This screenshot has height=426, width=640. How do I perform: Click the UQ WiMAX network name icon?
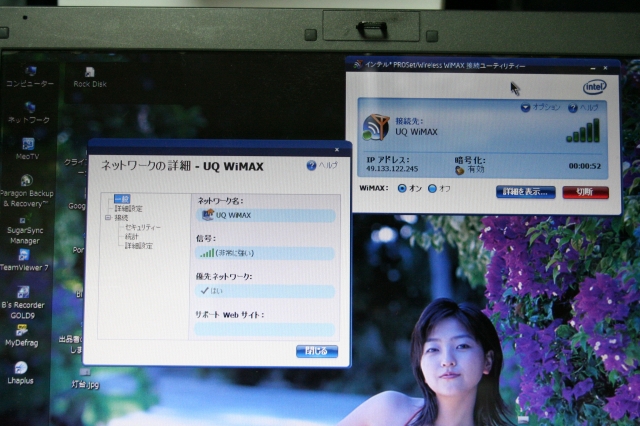tap(208, 215)
